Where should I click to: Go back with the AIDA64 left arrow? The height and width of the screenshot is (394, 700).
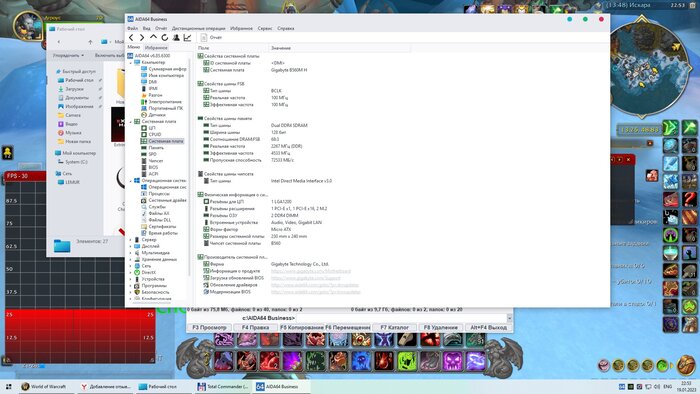tap(131, 38)
